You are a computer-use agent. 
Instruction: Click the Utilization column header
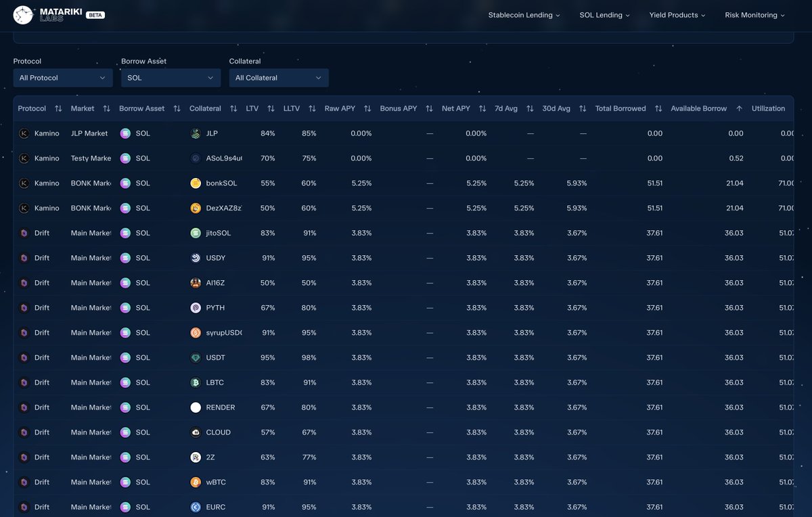(768, 108)
